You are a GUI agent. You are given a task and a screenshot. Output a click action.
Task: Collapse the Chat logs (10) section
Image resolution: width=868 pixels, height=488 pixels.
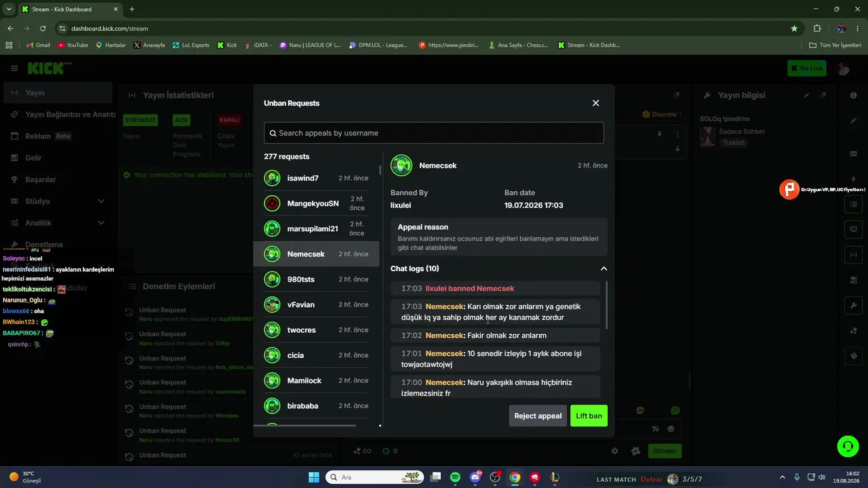coord(604,268)
